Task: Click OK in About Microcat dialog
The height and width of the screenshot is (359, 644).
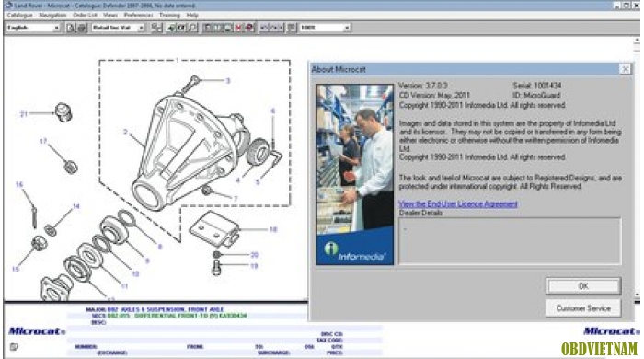Action: point(583,286)
